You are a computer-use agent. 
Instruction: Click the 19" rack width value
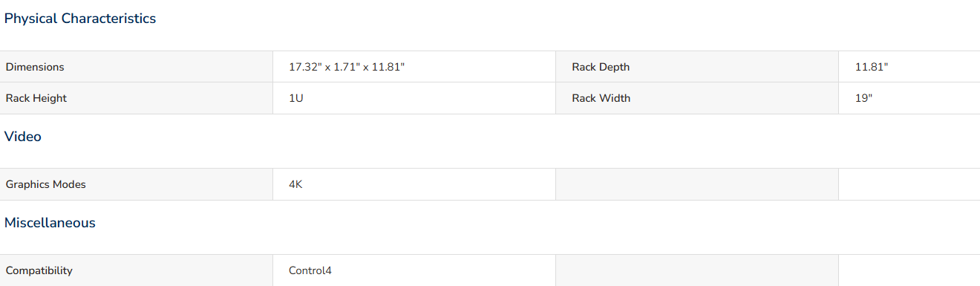pos(863,98)
